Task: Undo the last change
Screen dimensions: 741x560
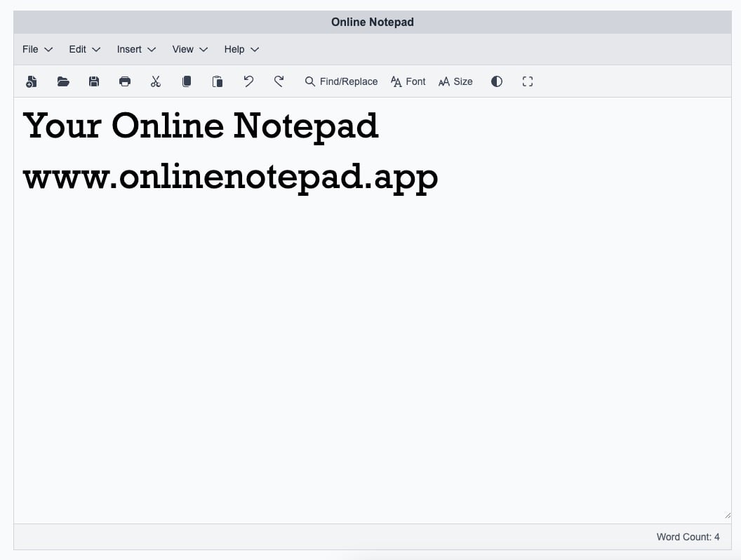Action: click(248, 81)
